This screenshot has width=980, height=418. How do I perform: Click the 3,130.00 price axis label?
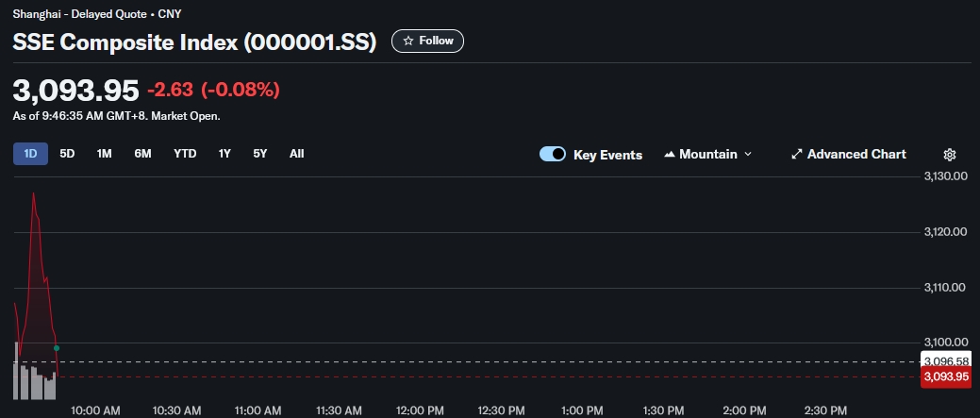pyautogui.click(x=946, y=176)
